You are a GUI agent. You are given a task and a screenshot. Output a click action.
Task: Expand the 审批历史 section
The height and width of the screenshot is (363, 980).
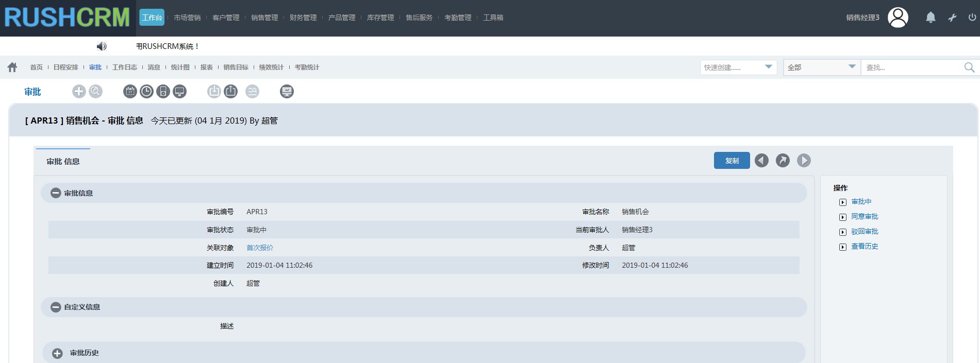[x=57, y=353]
